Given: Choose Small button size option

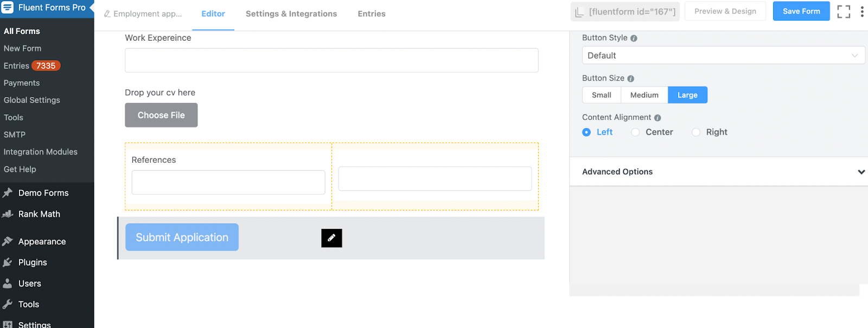Looking at the screenshot, I should 602,95.
